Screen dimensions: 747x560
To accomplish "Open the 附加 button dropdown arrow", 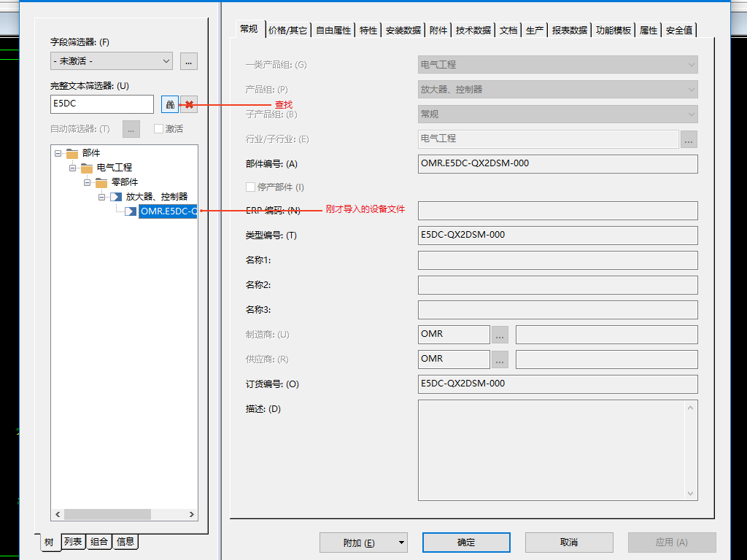I will pos(401,542).
